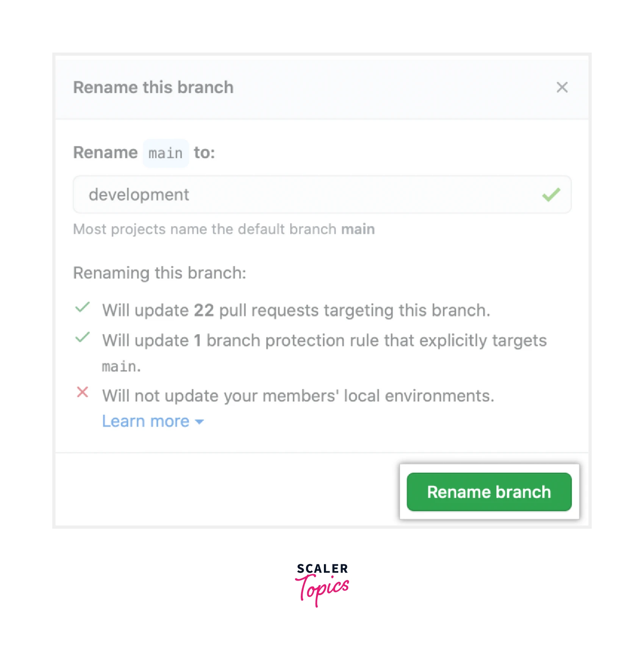Click the bold main word in hint

(x=358, y=229)
